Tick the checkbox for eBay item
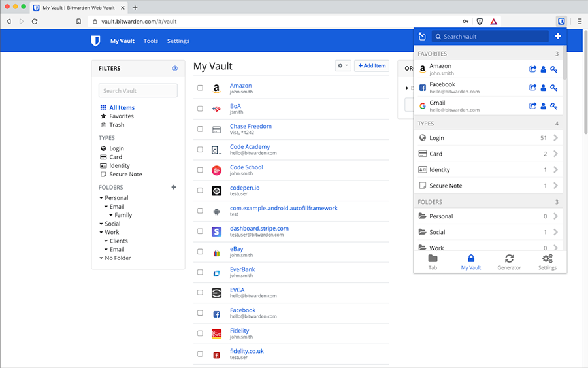The width and height of the screenshot is (588, 368). click(200, 252)
